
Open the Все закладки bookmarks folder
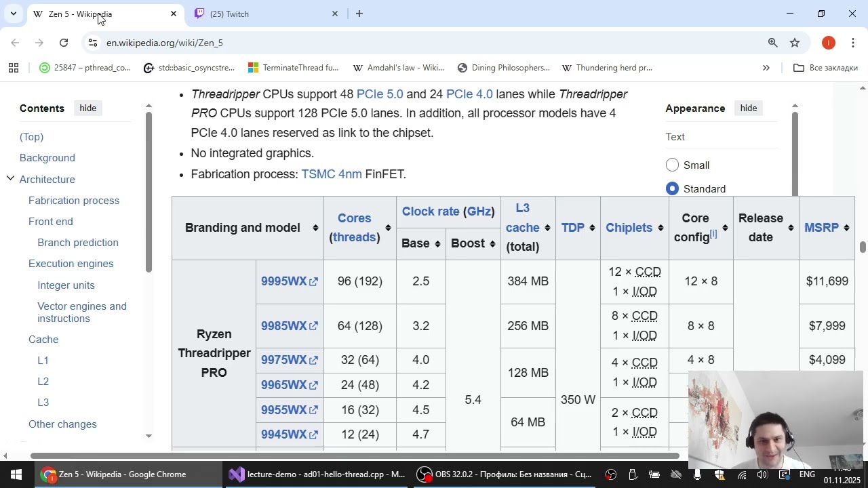[x=825, y=68]
